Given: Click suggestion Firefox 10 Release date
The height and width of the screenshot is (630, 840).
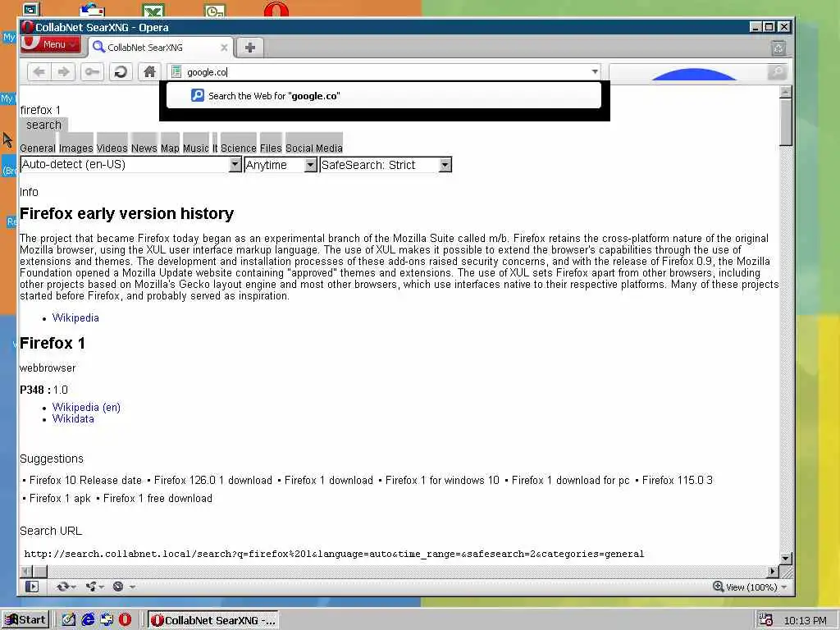Looking at the screenshot, I should click(85, 480).
